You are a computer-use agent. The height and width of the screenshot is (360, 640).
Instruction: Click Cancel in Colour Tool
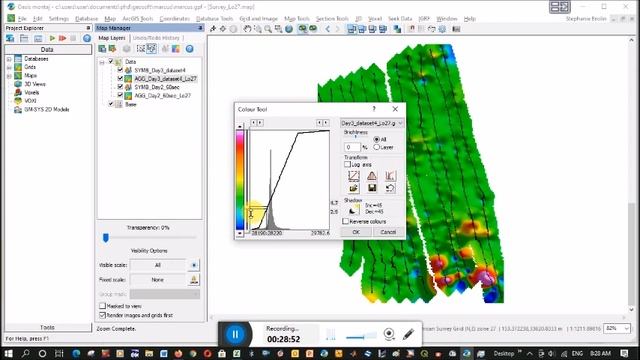coord(388,232)
